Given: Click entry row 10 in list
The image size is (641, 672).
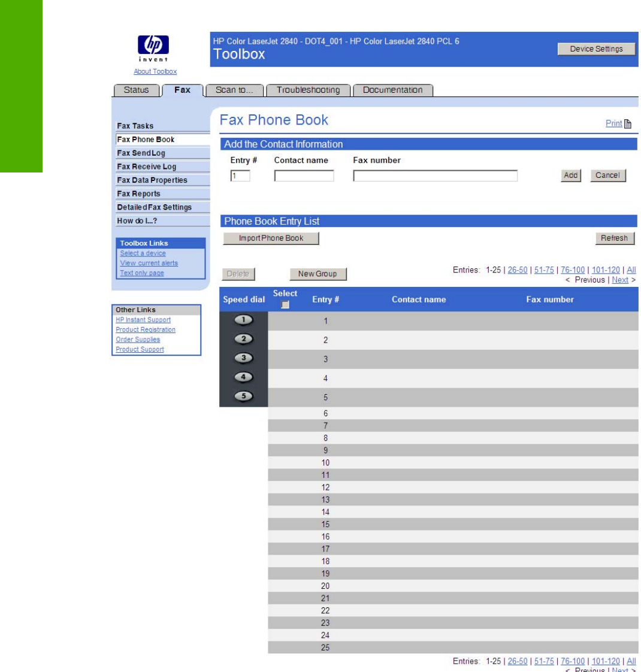Looking at the screenshot, I should pyautogui.click(x=453, y=463).
